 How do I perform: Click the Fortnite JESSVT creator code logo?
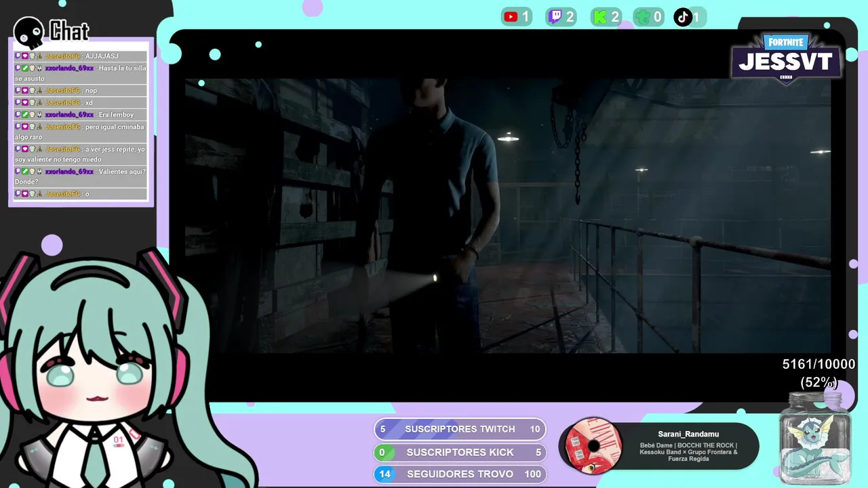pyautogui.click(x=786, y=59)
